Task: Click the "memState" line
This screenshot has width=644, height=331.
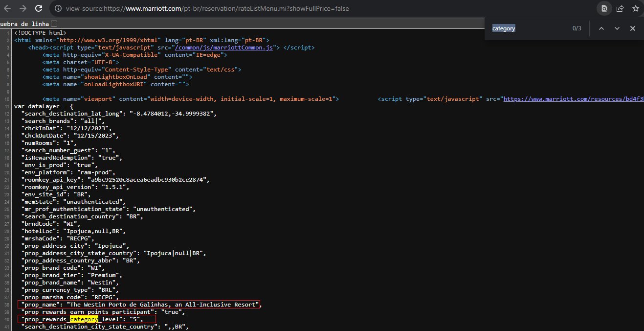Action: pyautogui.click(x=74, y=202)
